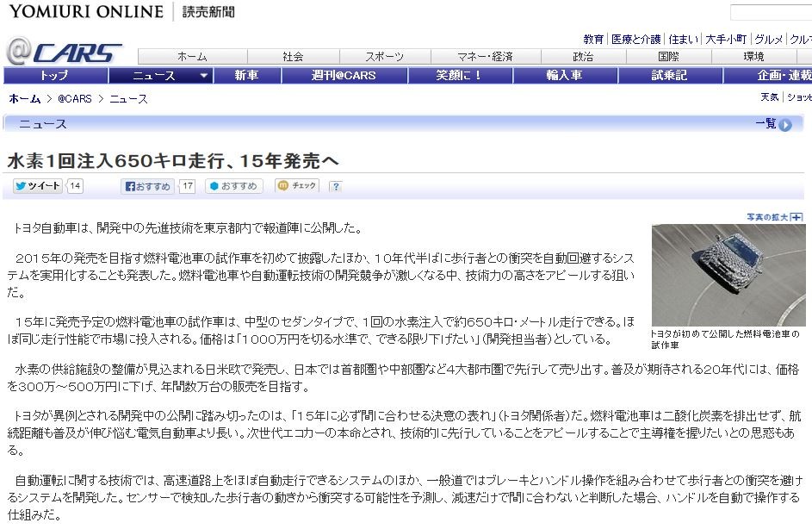Open the 輸入車 tab
Viewport: 812px width, 529px height.
[565, 76]
